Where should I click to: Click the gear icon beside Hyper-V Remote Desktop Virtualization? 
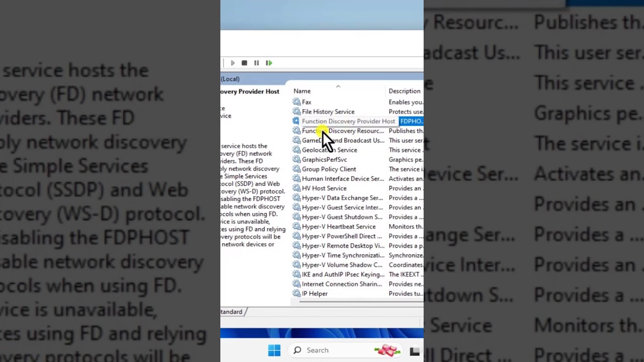point(296,245)
